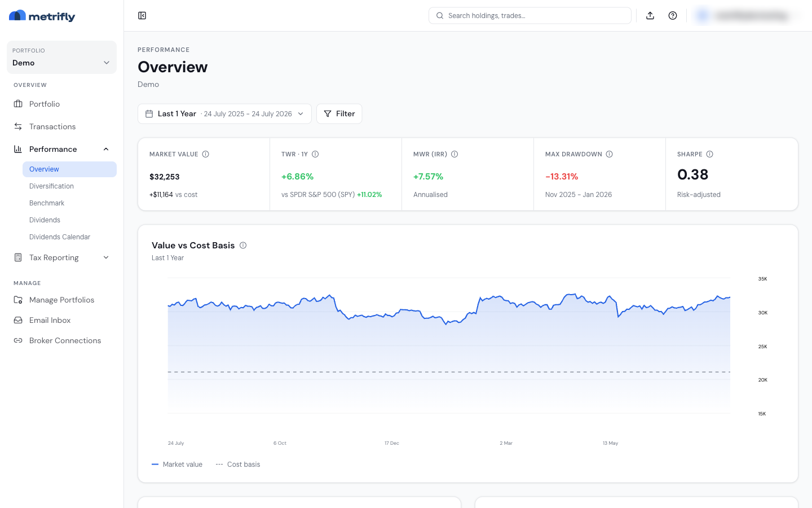Click the Nov 2025 - Jan 2026 text
The width and height of the screenshot is (812, 508).
[579, 195]
